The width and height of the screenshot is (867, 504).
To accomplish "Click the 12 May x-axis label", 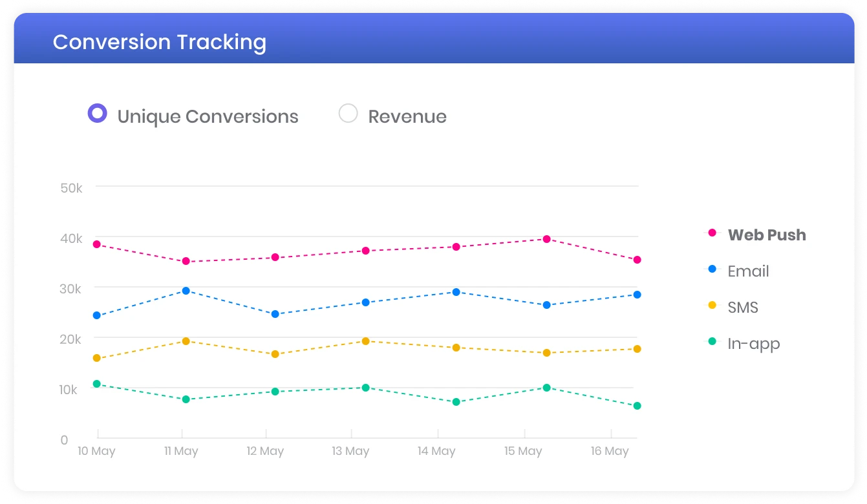I will [x=265, y=451].
